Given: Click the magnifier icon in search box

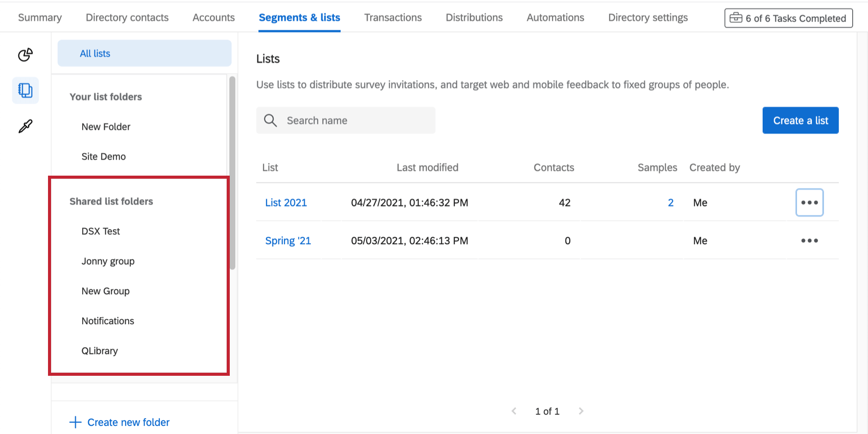Looking at the screenshot, I should pos(270,120).
